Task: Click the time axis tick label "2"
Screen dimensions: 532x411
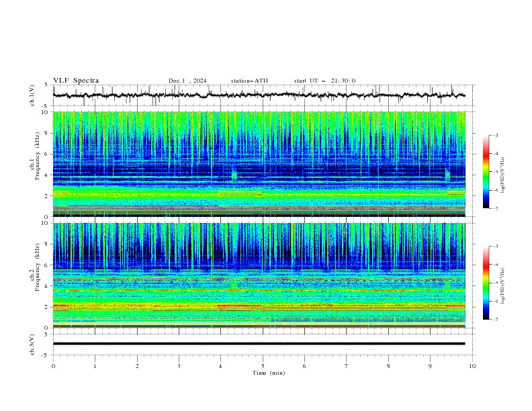Action: tap(137, 366)
